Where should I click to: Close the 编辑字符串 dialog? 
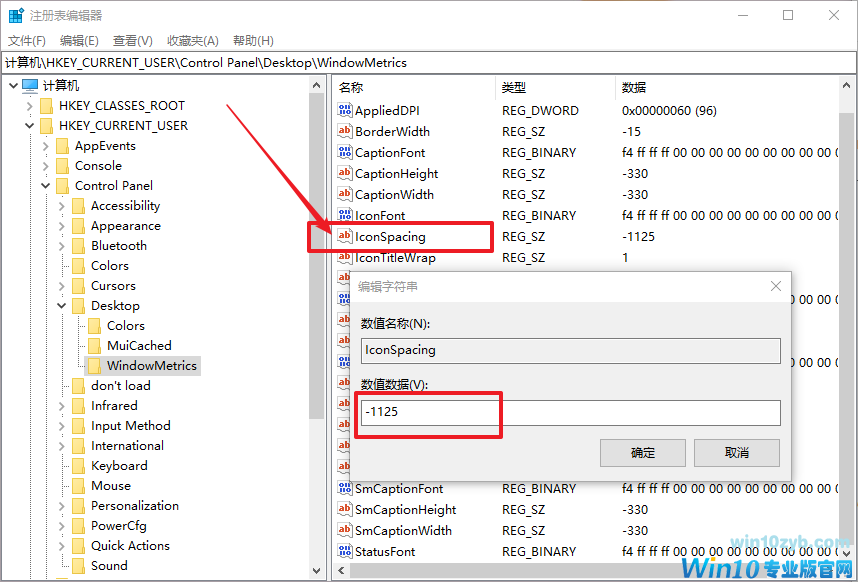pyautogui.click(x=775, y=286)
